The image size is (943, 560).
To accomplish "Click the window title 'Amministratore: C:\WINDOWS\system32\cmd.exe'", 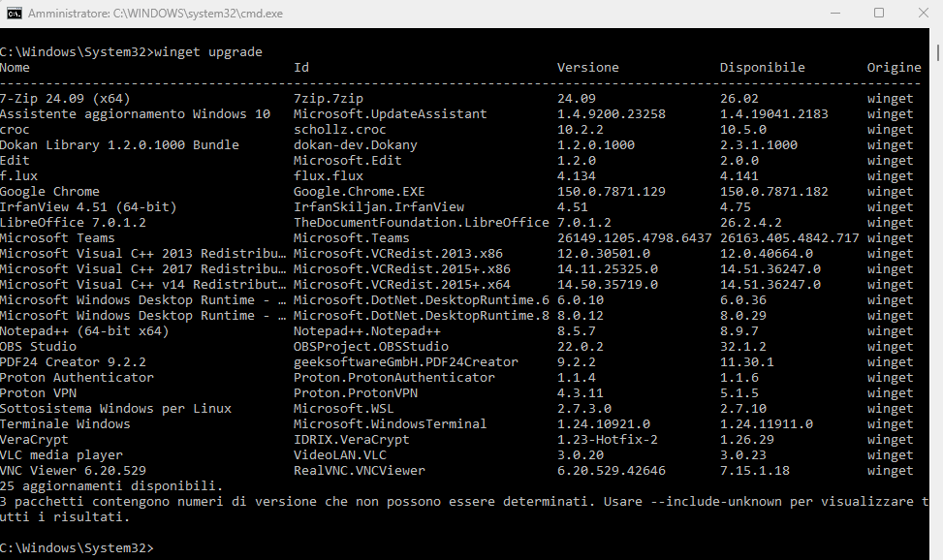I will coord(155,14).
